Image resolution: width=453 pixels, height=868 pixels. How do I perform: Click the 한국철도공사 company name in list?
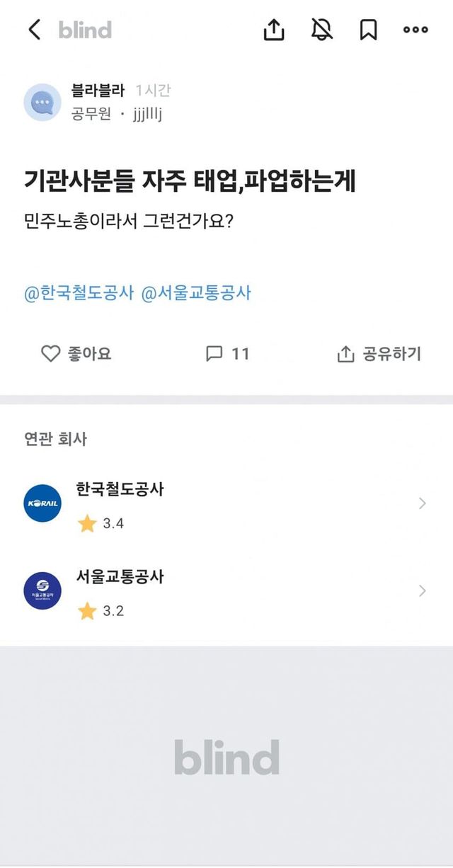(x=120, y=489)
